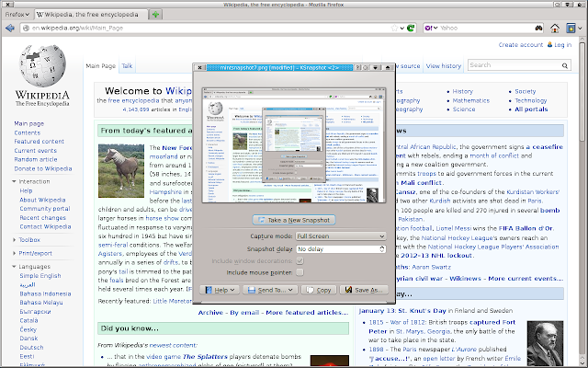Click the Create account link
The image size is (588, 368).
click(x=521, y=45)
